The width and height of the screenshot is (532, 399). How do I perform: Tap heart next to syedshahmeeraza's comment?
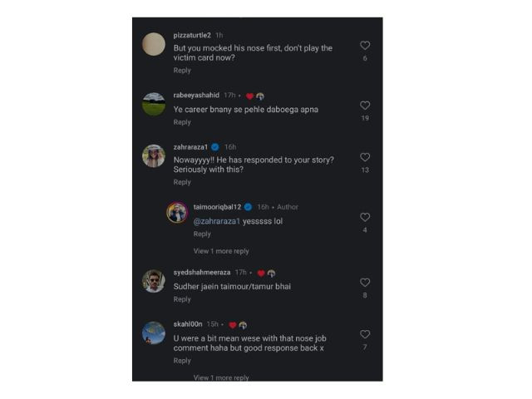point(365,283)
